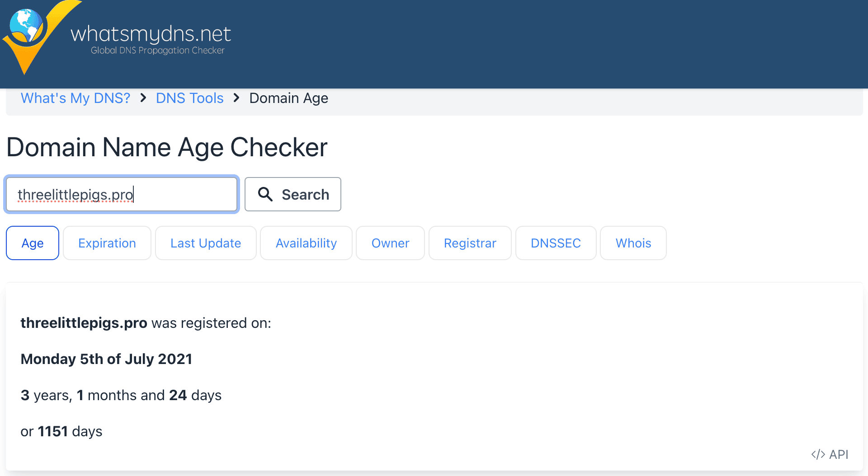
Task: Click the whatsmydns.net site title text
Action: coord(151,34)
